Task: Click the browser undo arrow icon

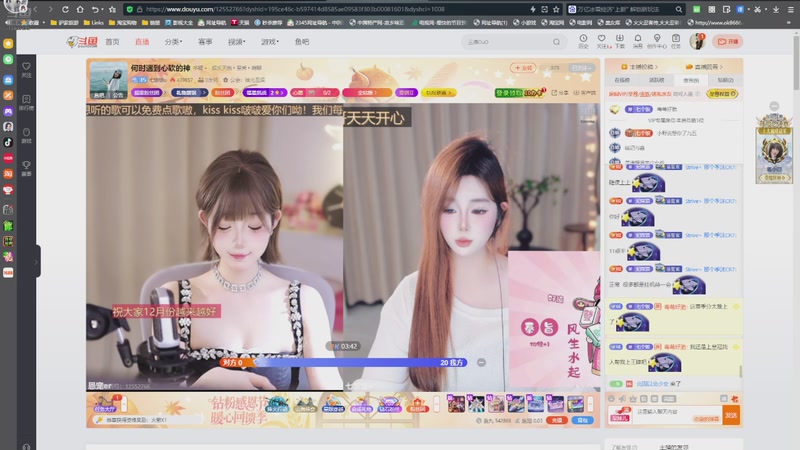Action: pyautogui.click(x=95, y=9)
